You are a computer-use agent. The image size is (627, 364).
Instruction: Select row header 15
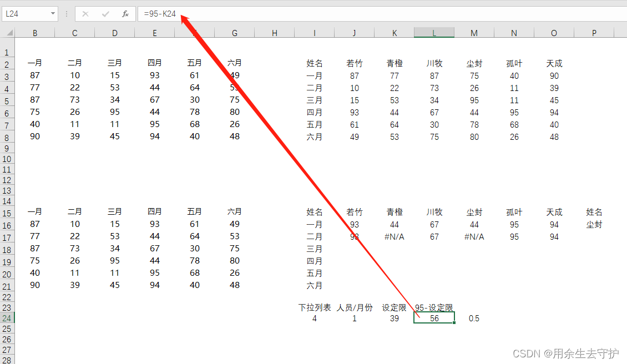point(7,211)
